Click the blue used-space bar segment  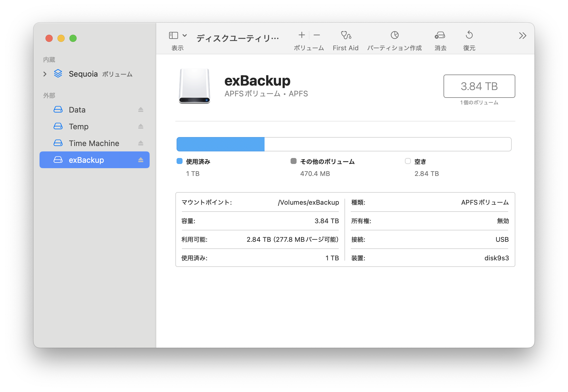point(221,144)
